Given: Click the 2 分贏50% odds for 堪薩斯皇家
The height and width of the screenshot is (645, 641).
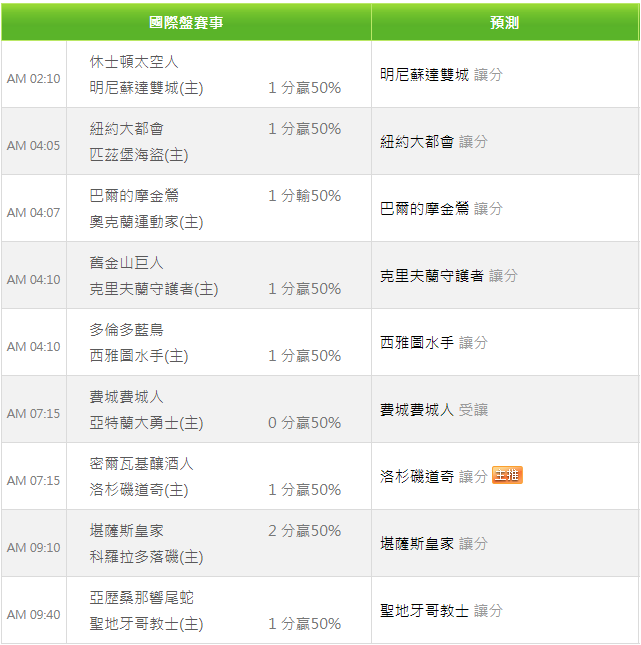Looking at the screenshot, I should (x=304, y=531).
